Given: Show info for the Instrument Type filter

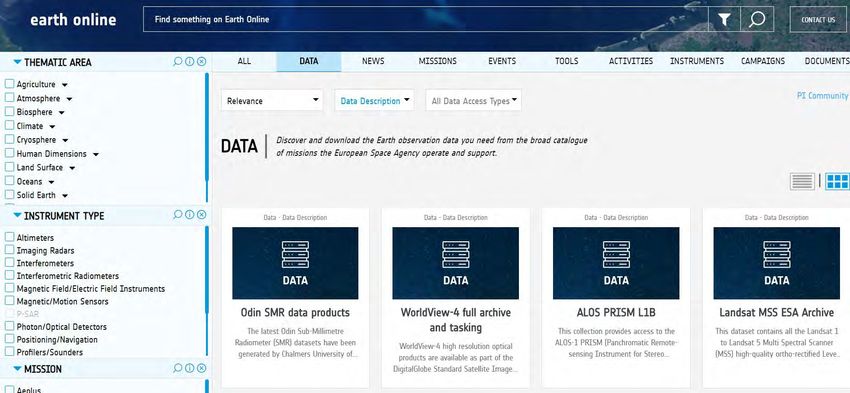Looking at the screenshot, I should point(189,215).
